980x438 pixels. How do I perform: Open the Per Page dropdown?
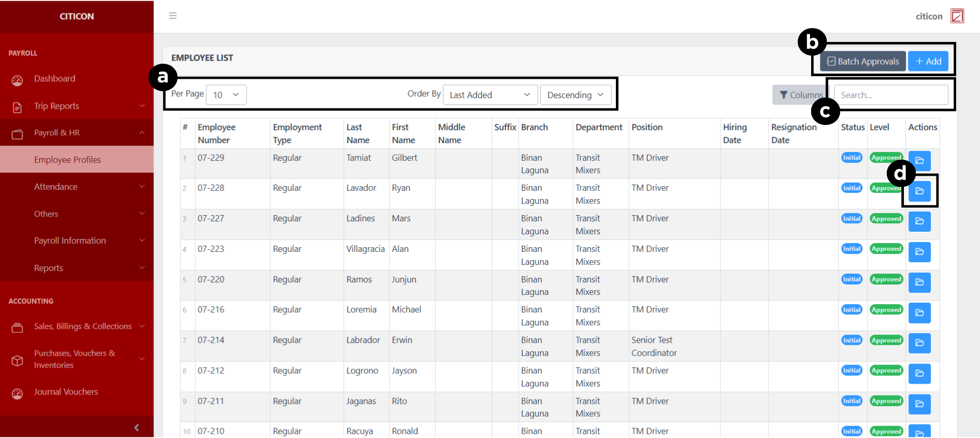pos(226,95)
